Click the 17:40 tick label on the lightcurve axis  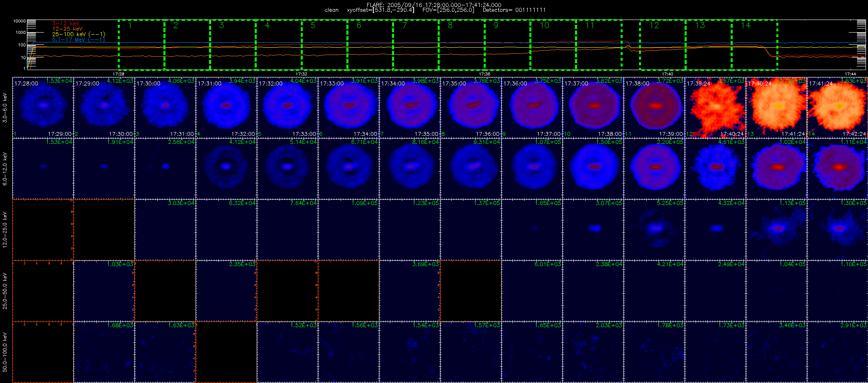pos(668,74)
